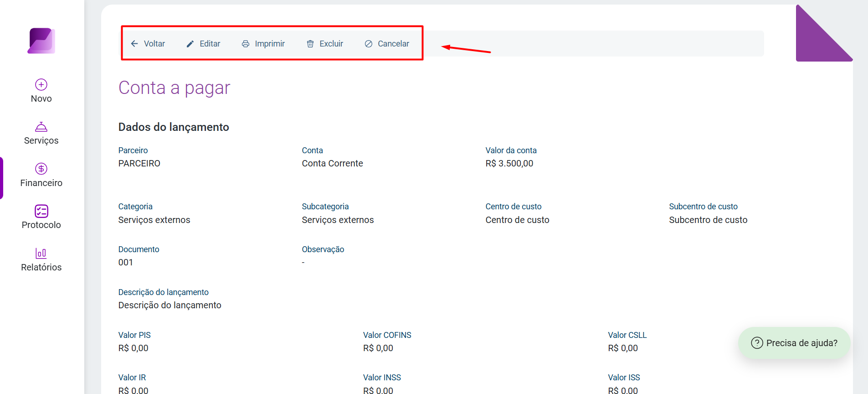Open the Relatórios chart icon
Screen dimensions: 868x394
41,253
